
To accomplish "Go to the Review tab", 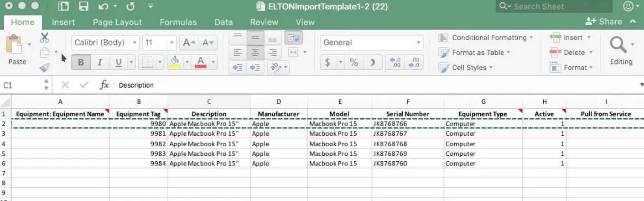I will 264,22.
